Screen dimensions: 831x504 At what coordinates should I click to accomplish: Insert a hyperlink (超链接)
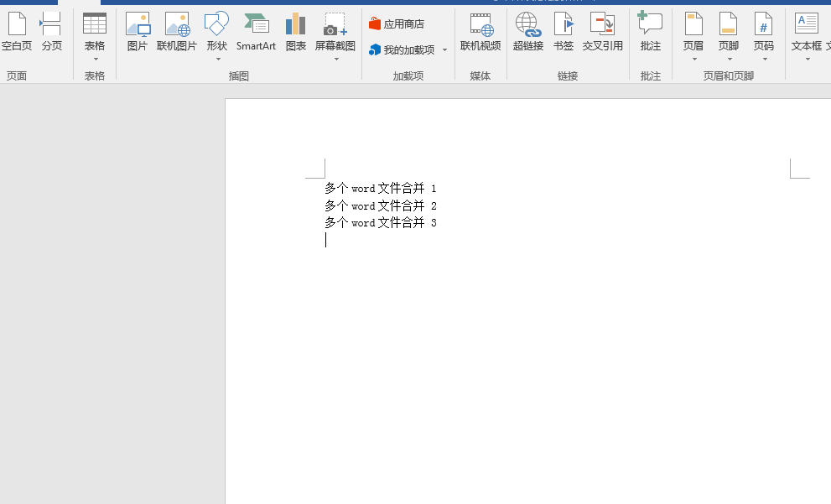[528, 32]
